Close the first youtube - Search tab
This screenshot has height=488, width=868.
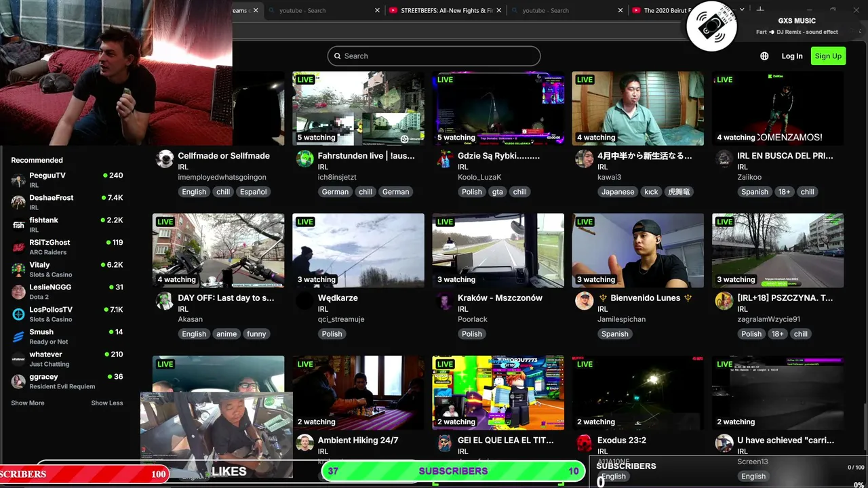(378, 11)
